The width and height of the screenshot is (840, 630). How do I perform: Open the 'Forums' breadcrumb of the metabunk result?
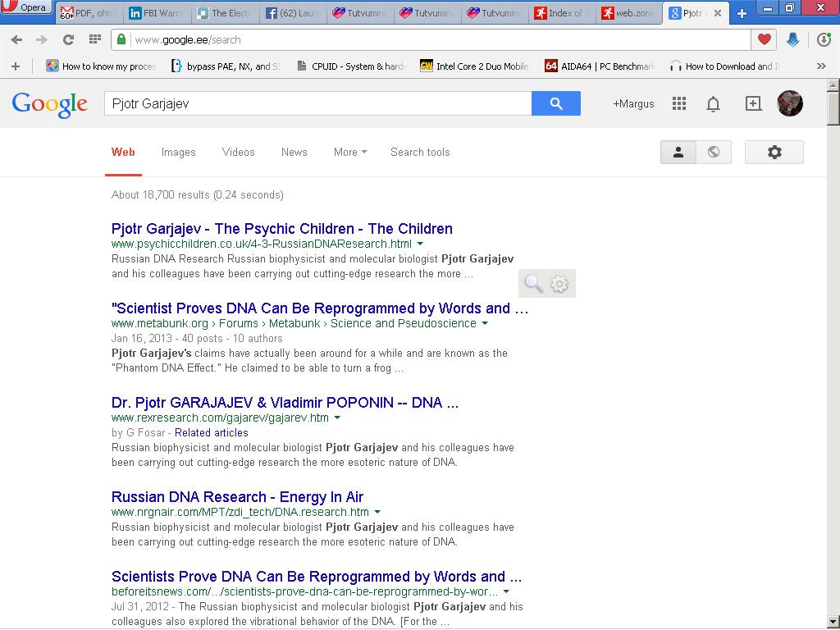tap(239, 323)
